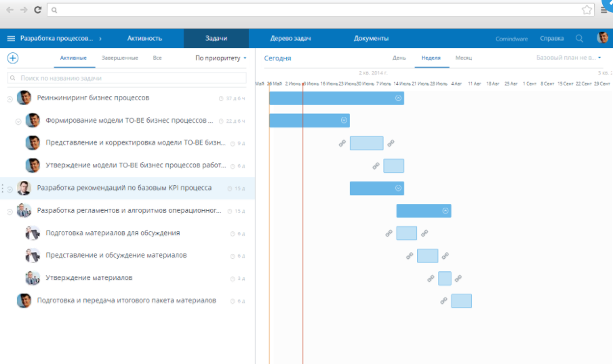Click avatar of Утверждение материалов task

coord(33,278)
